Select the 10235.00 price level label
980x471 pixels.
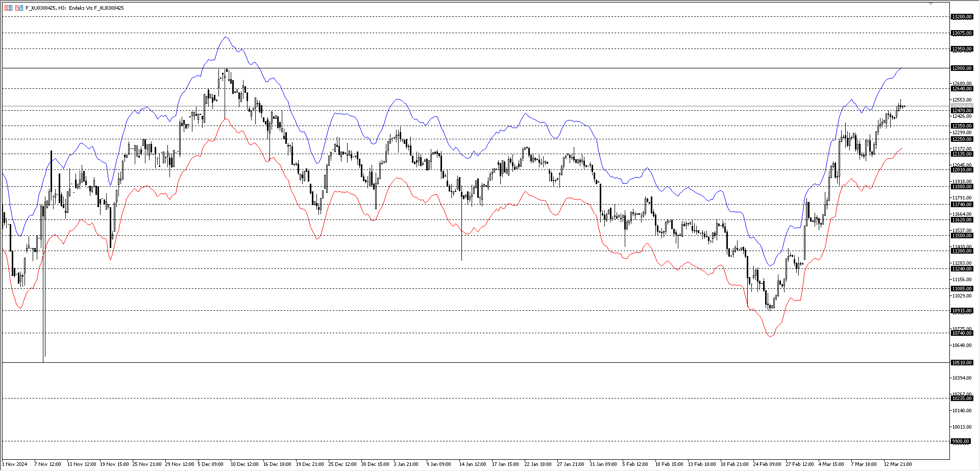(962, 399)
